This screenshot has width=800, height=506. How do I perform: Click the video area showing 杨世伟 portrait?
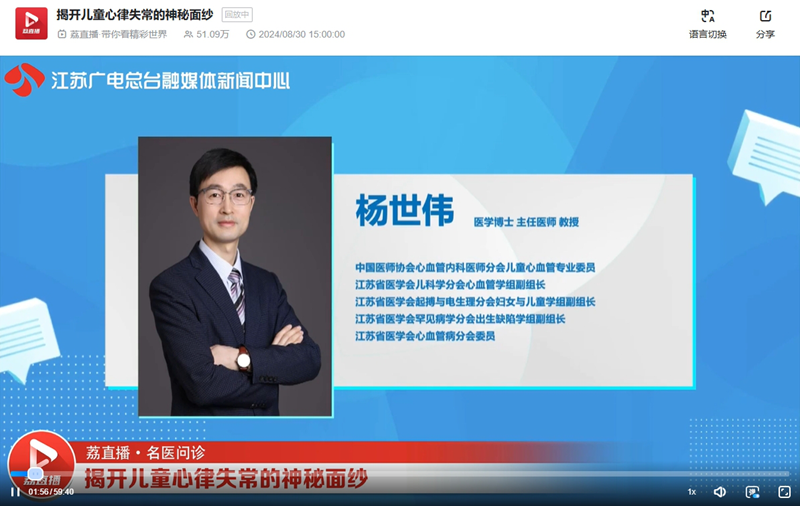pyautogui.click(x=235, y=276)
